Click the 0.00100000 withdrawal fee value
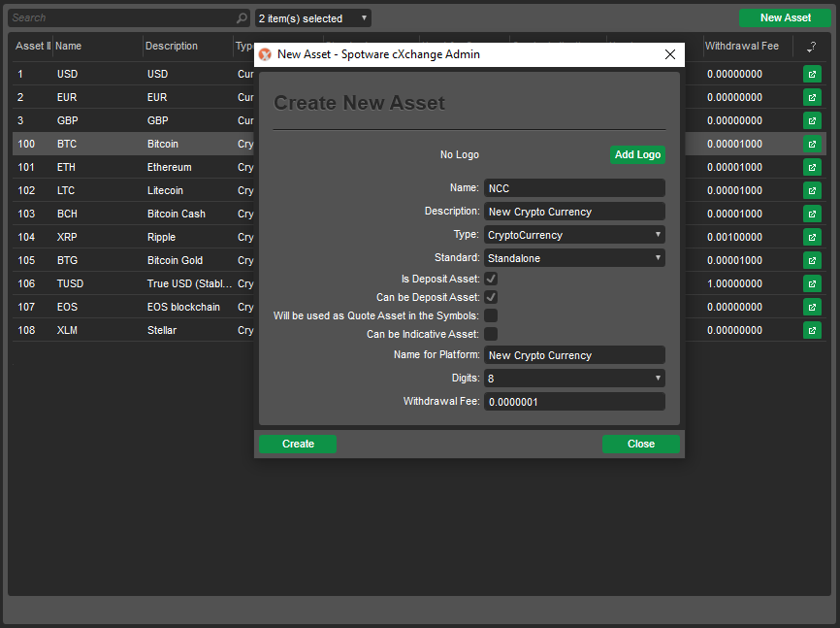840x628 pixels. pyautogui.click(x=734, y=237)
